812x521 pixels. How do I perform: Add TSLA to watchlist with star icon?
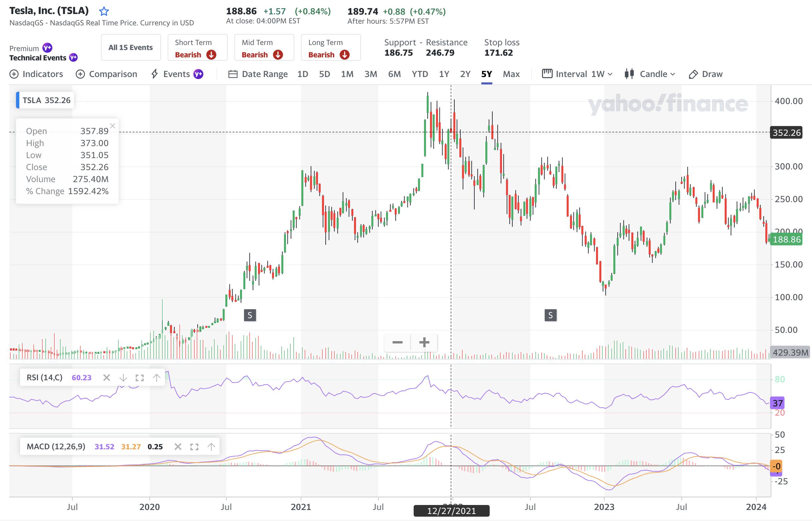104,11
